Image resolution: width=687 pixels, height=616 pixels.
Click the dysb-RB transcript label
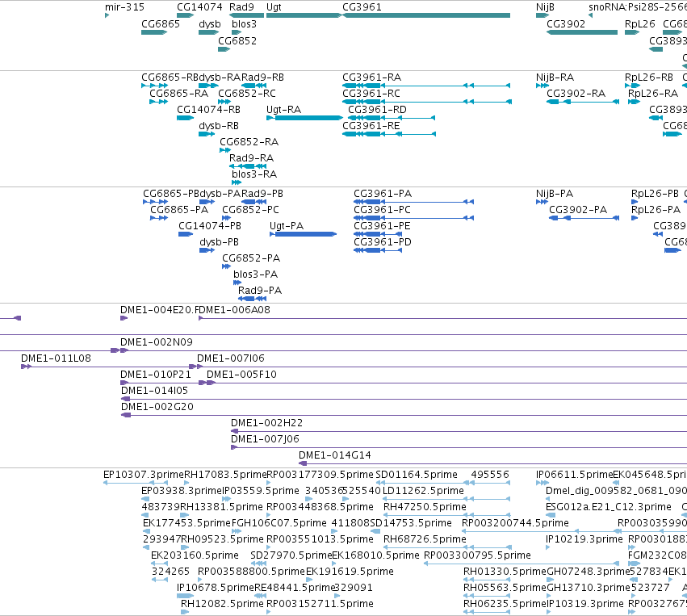219,126
